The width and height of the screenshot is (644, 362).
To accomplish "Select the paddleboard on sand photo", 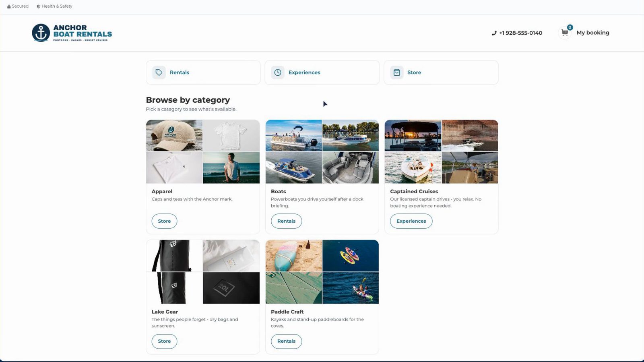I will [x=294, y=256].
